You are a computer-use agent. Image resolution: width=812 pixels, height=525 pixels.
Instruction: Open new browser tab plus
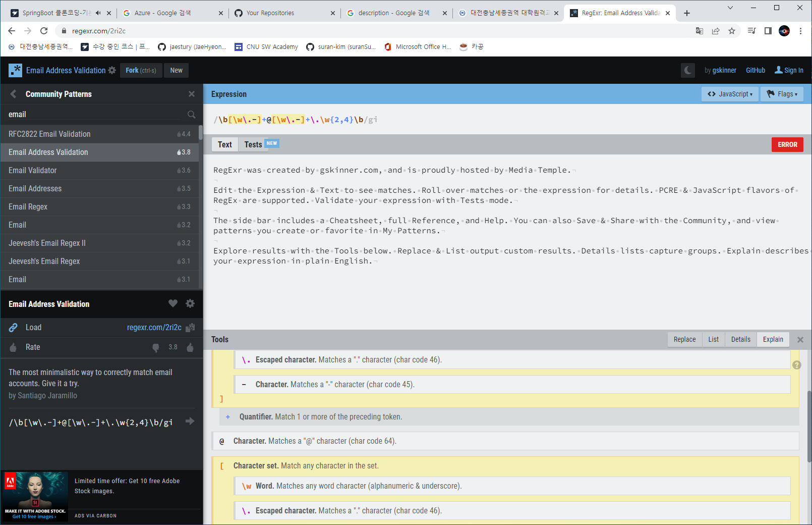[687, 13]
